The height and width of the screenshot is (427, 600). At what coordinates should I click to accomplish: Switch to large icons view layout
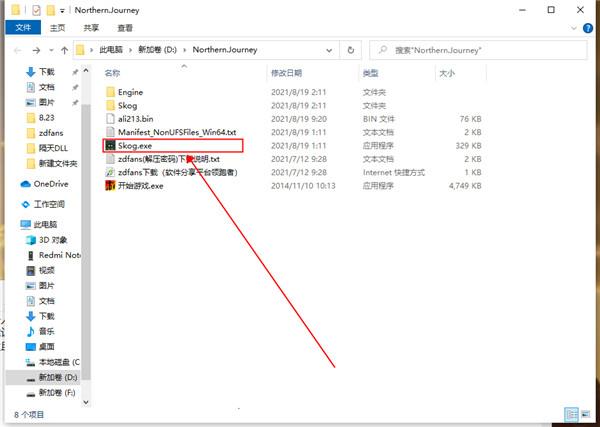(x=585, y=414)
